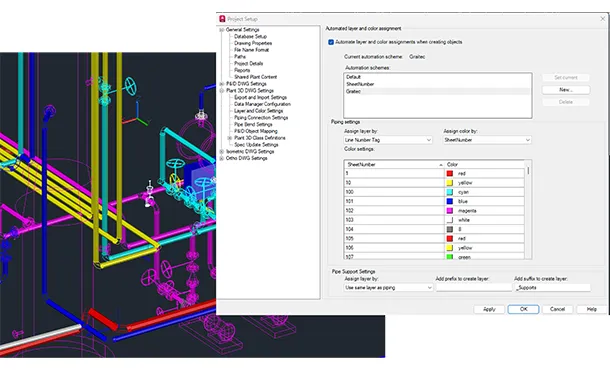Click the cyan swatch for sheet 100
Viewport: 610px width, 370px height.
coord(450,192)
